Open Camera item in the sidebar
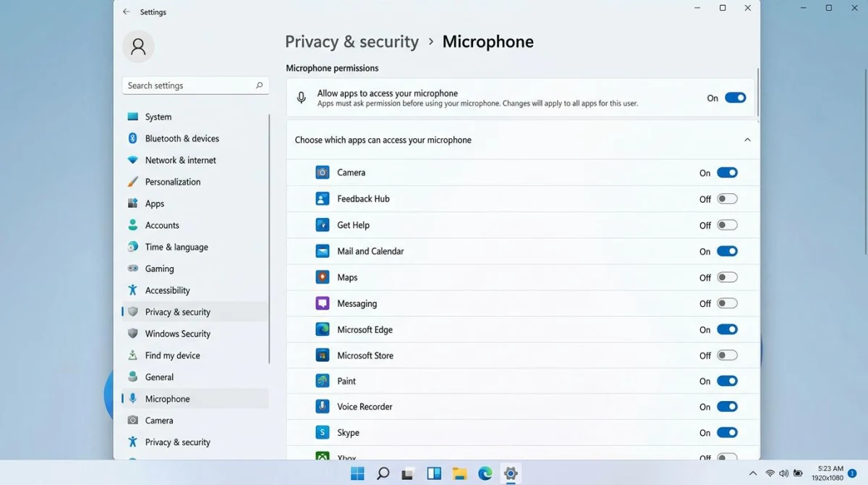Image resolution: width=868 pixels, height=485 pixels. click(x=195, y=421)
